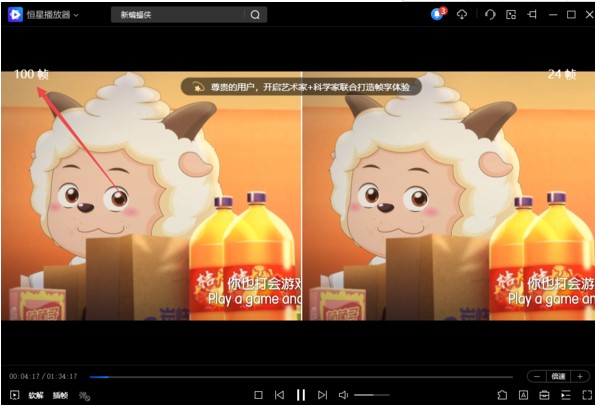The height and width of the screenshot is (405, 595).
Task: Pause the video playback
Action: [x=301, y=395]
